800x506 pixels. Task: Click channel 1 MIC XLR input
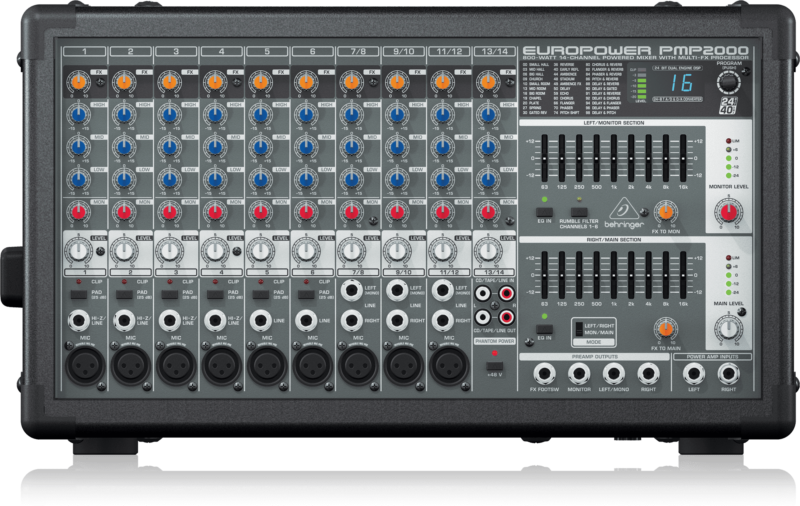coord(85,365)
